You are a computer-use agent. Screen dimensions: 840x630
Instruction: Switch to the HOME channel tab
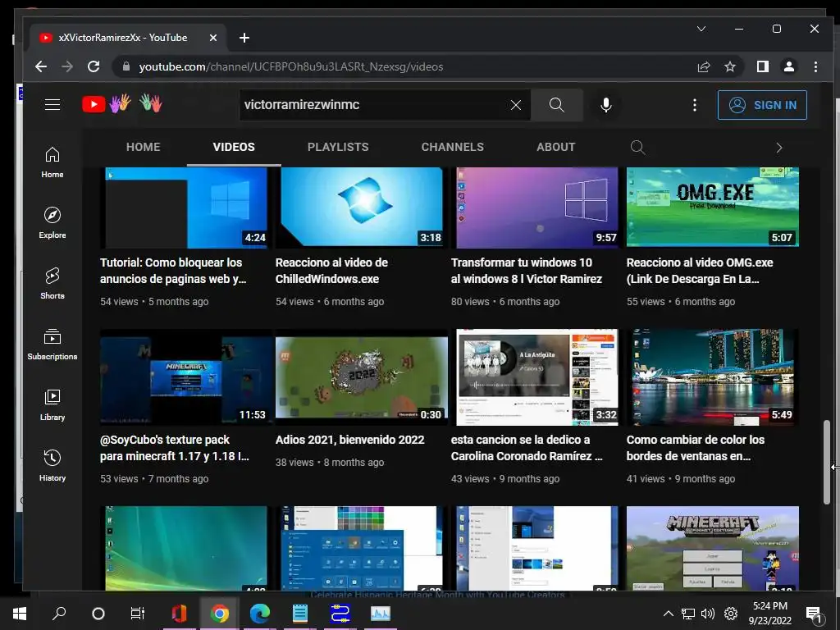[x=143, y=147]
